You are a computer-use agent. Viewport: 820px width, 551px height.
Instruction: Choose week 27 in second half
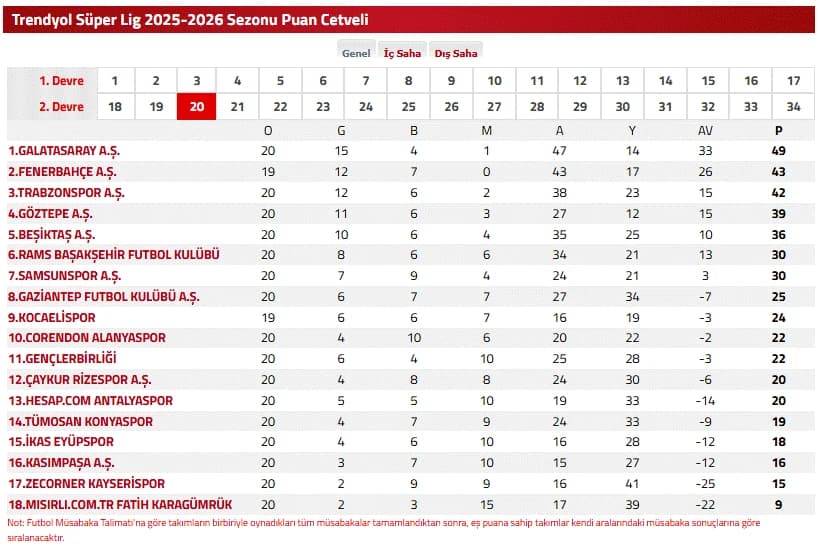click(x=494, y=107)
